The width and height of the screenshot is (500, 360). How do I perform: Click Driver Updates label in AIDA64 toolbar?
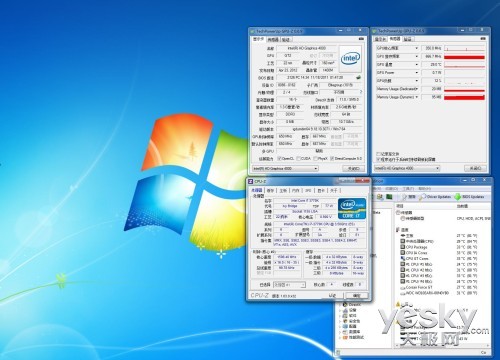pyautogui.click(x=439, y=197)
